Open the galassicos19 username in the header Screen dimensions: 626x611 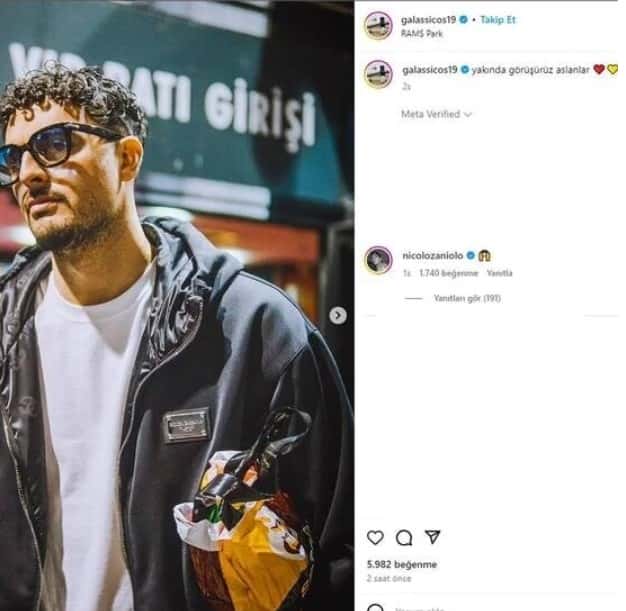(x=428, y=20)
